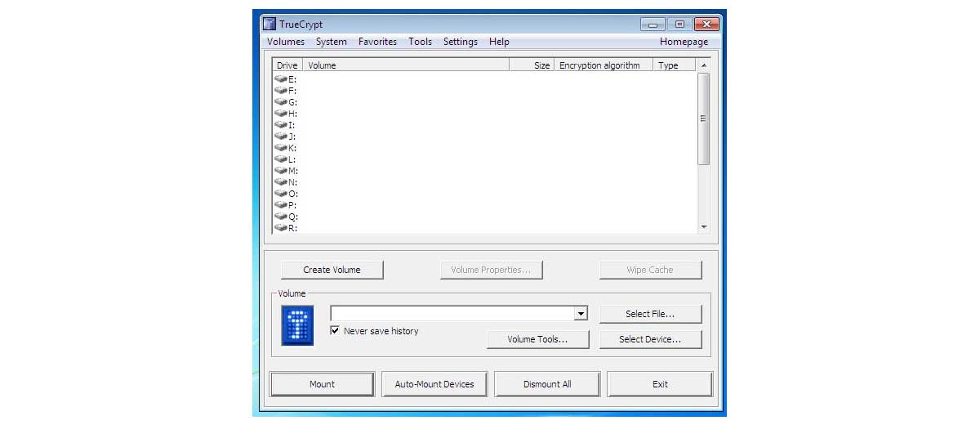Open the Volumes menu
Image resolution: width=980 pixels, height=425 pixels.
[x=286, y=42]
